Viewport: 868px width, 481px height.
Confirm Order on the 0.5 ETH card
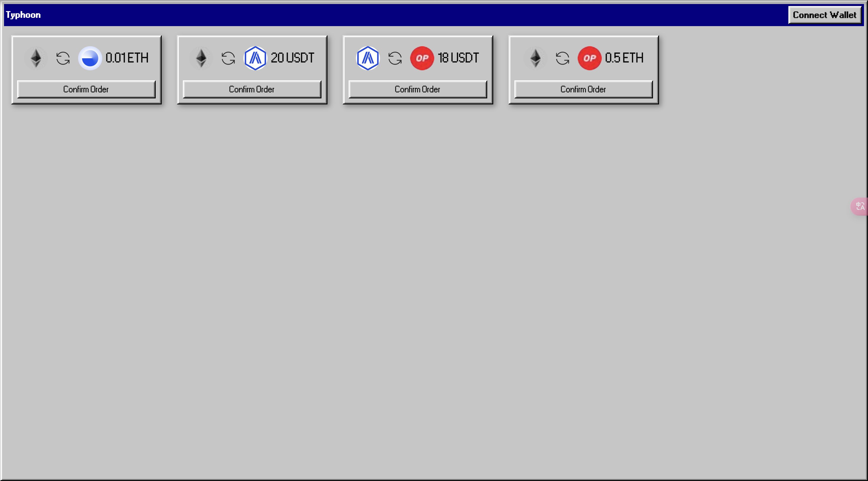tap(583, 89)
